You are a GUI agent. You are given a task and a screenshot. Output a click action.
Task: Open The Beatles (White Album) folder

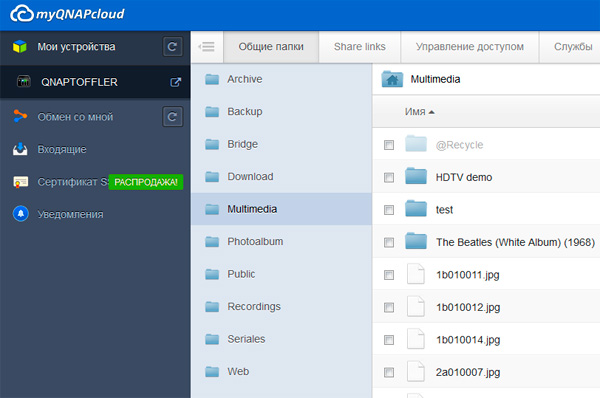tap(515, 242)
